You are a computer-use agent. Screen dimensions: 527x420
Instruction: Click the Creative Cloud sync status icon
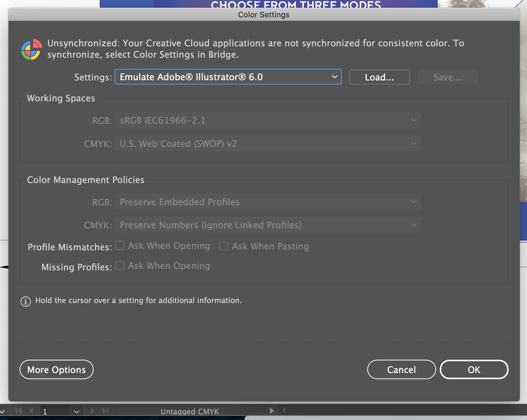click(31, 49)
